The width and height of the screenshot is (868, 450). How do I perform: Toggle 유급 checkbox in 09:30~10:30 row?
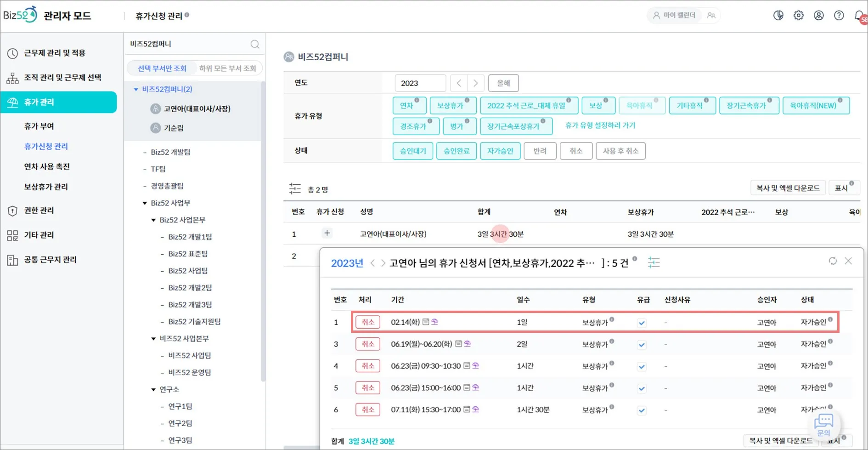click(x=642, y=367)
